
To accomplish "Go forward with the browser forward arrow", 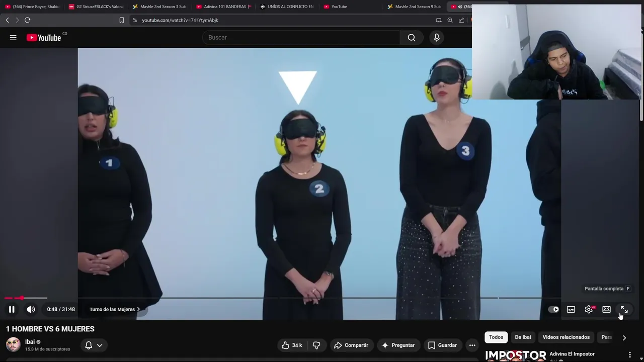I will [17, 20].
